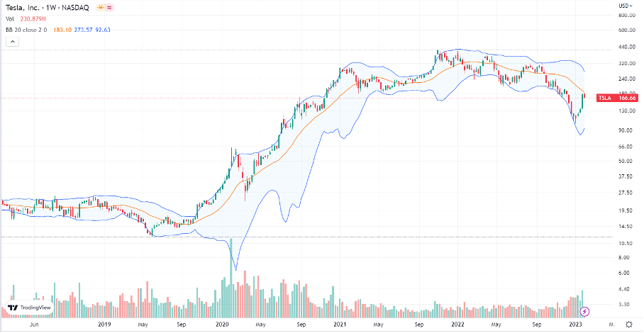Click the 800.00 level on the price scale
Viewport: 644px width, 333px height.
click(x=626, y=14)
